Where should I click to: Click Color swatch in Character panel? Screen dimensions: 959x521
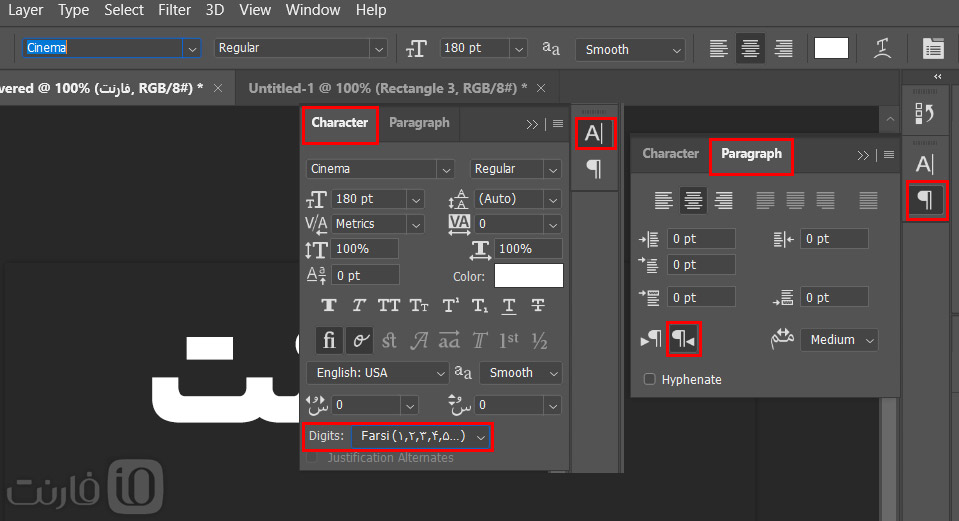tap(528, 276)
